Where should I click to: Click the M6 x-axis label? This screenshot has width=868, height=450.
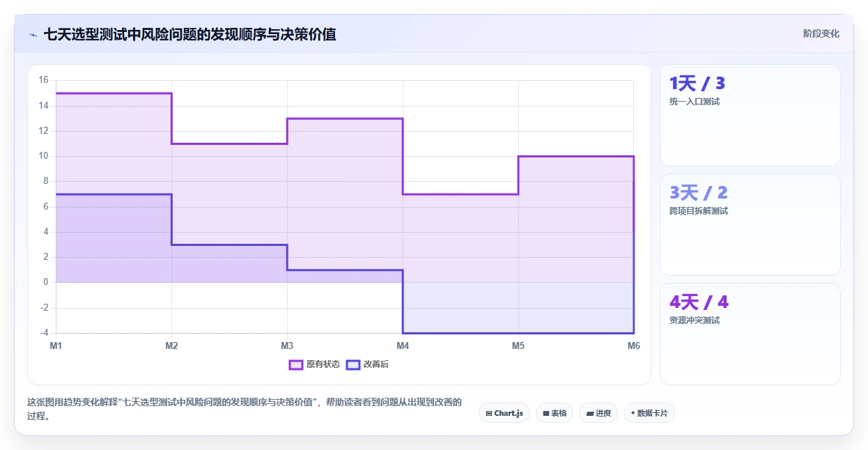[x=633, y=346]
